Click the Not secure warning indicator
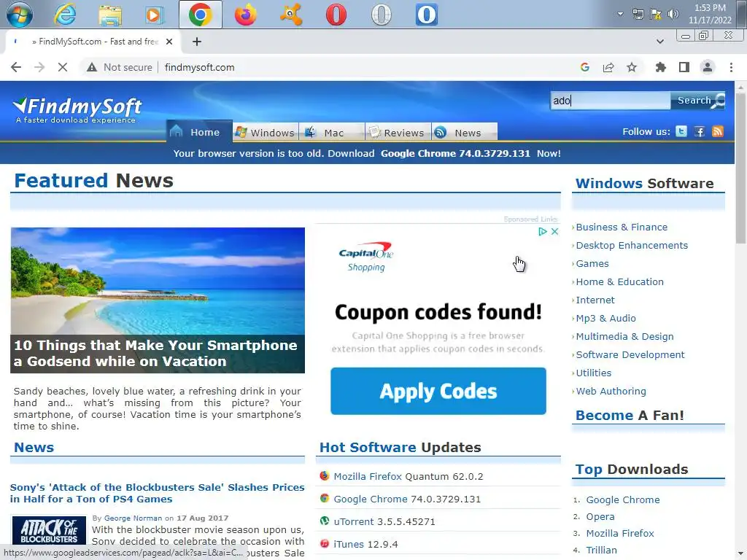This screenshot has width=747, height=560. pyautogui.click(x=119, y=67)
